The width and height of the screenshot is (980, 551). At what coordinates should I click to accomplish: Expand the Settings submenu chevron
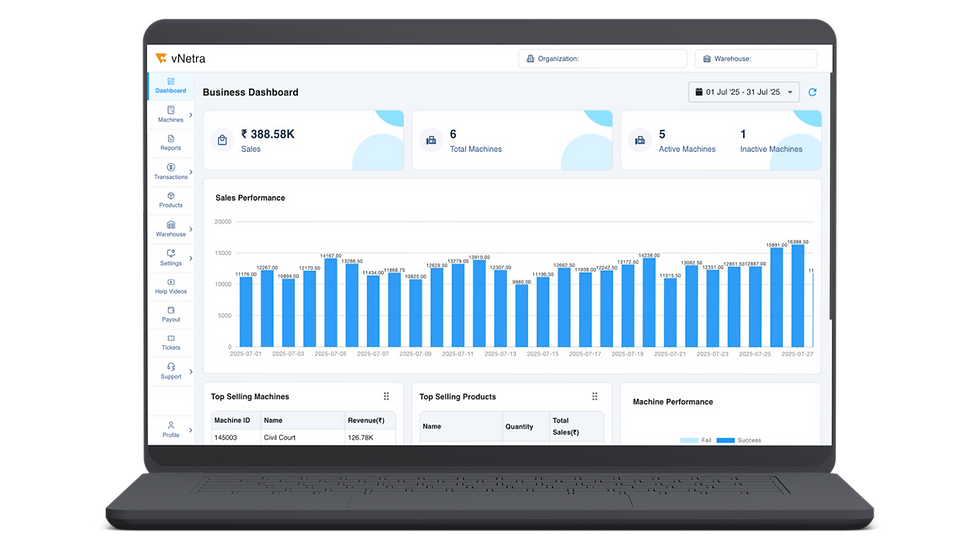click(x=191, y=258)
